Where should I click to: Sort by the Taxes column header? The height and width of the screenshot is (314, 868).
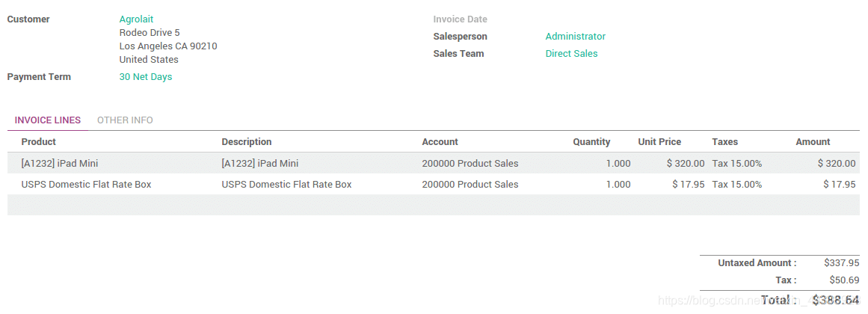[724, 142]
